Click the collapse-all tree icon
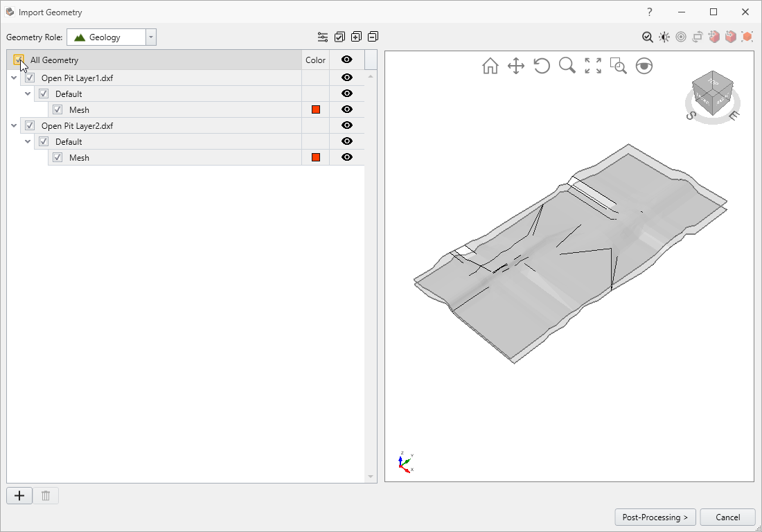The image size is (762, 532). [373, 37]
